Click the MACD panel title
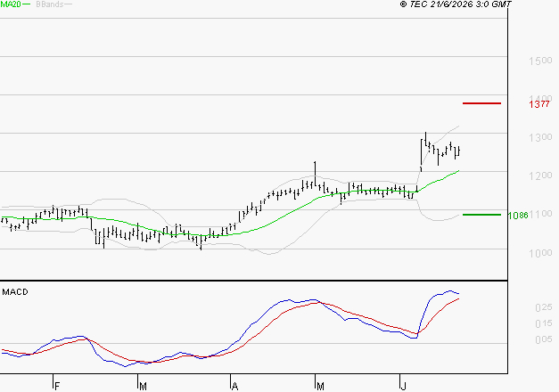Viewport: 559px width, 392px height. tap(15, 292)
